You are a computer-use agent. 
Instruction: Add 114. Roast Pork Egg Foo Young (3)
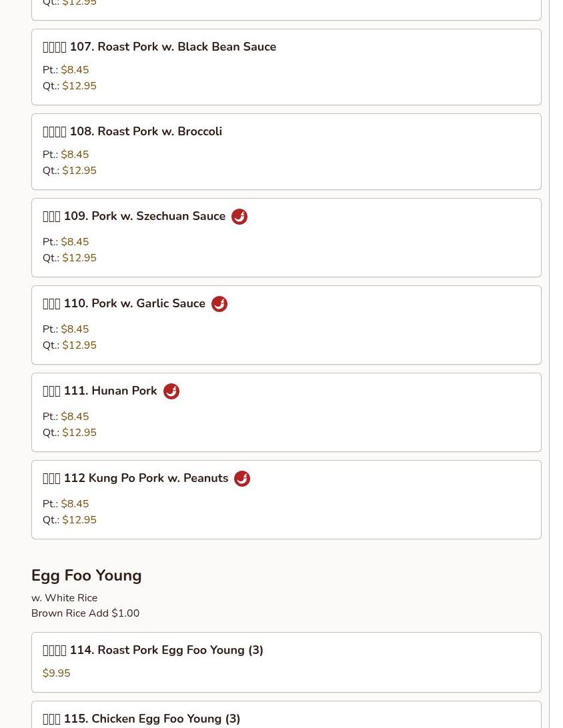point(286,662)
